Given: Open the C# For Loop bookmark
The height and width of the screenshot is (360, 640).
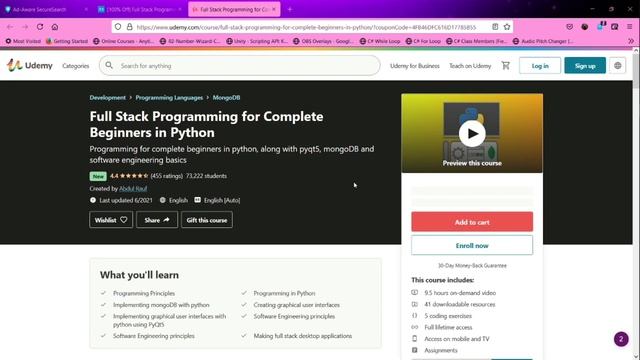Looking at the screenshot, I should pos(423,41).
